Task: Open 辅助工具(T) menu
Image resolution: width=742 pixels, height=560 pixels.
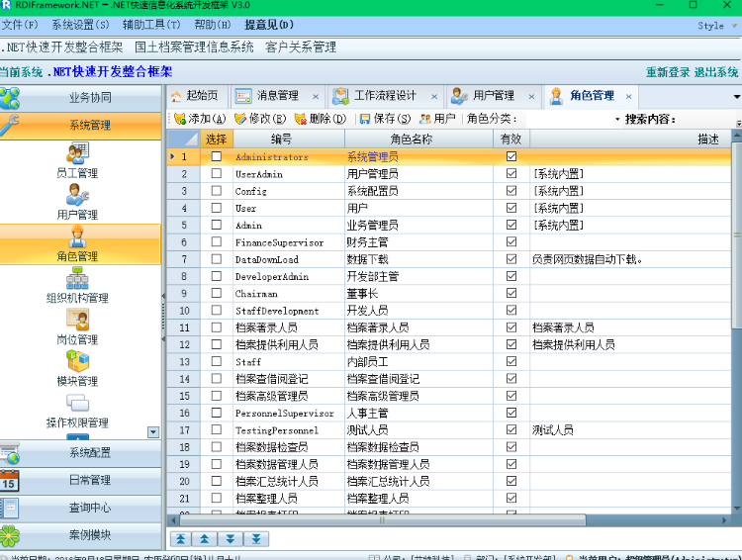Action: [151, 25]
